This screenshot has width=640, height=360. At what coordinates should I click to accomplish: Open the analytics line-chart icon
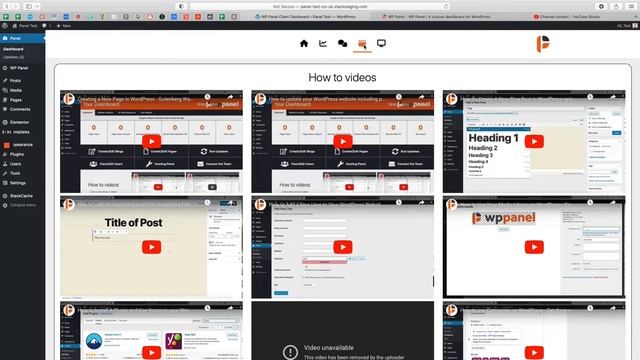[323, 43]
